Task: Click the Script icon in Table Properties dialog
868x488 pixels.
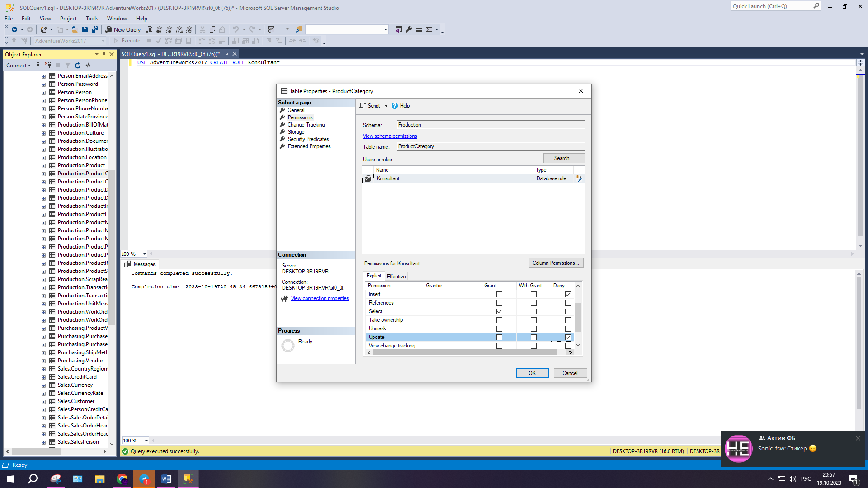Action: 363,106
